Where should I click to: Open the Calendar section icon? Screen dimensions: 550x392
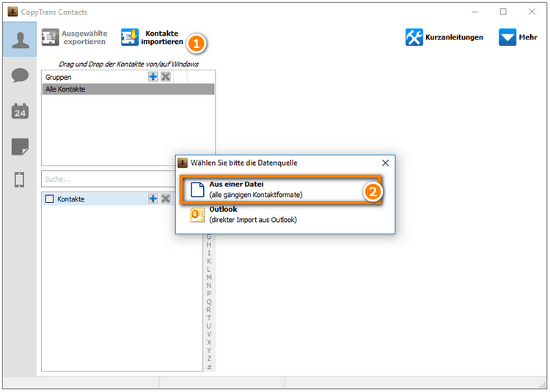click(20, 111)
